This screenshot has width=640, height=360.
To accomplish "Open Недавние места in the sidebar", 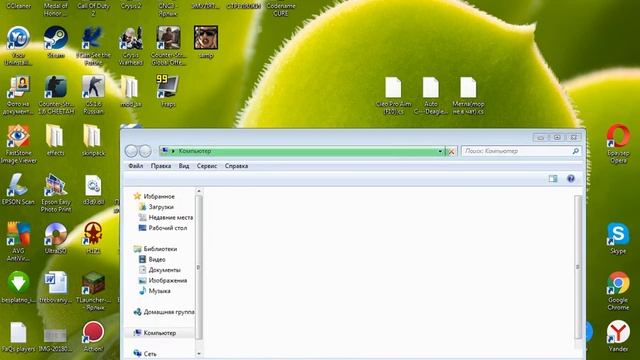I will [166, 218].
